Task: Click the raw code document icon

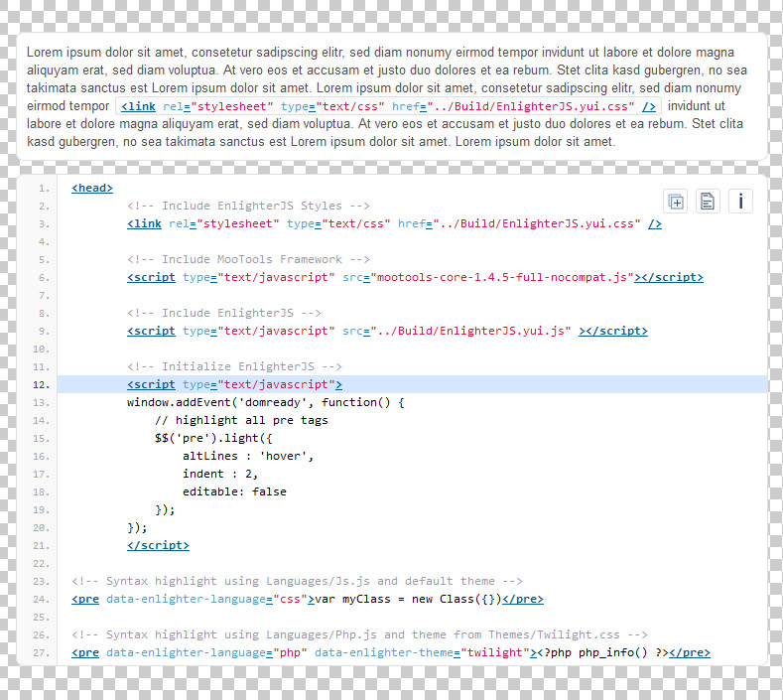Action: click(708, 202)
